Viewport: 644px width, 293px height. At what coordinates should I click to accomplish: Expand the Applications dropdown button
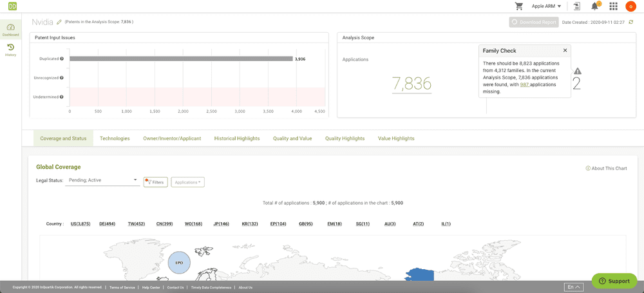[187, 182]
